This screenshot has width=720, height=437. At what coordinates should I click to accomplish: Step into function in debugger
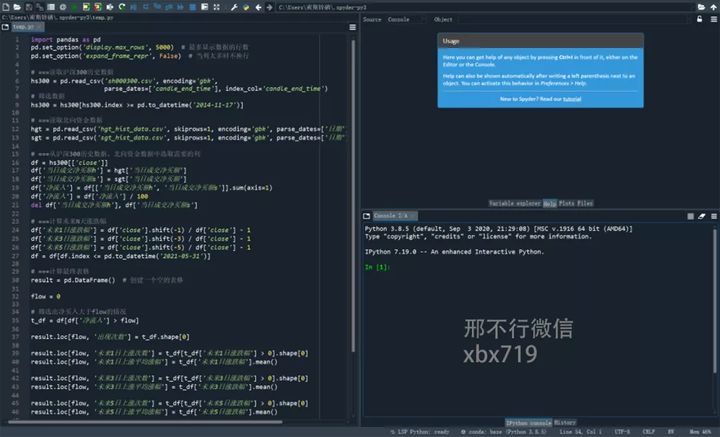158,7
